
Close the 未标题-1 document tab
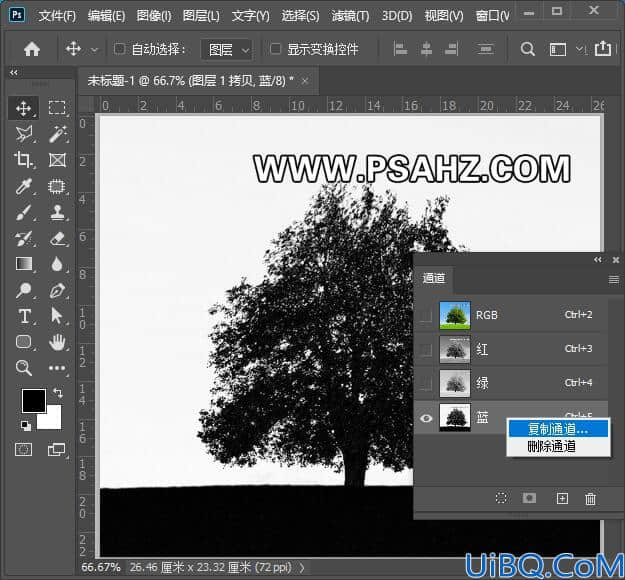pyautogui.click(x=305, y=81)
